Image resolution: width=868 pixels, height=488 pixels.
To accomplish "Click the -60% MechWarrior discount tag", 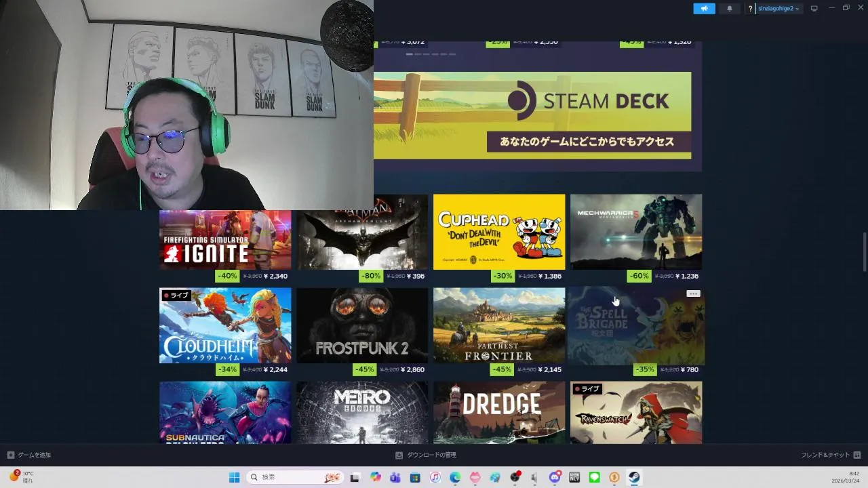I will coord(639,276).
